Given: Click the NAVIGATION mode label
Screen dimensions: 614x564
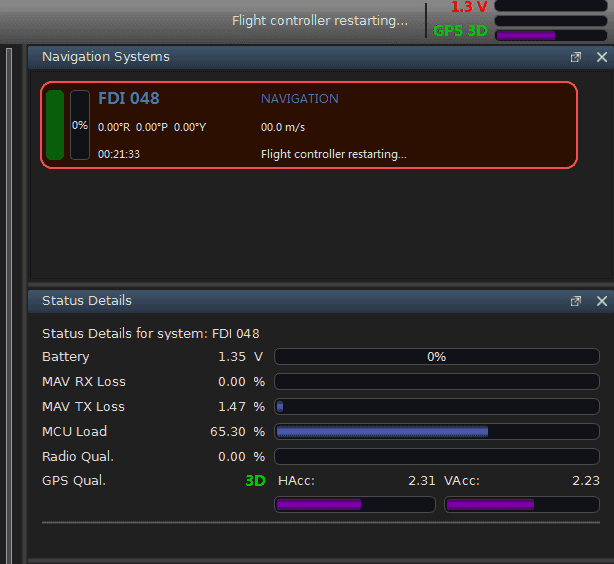Looking at the screenshot, I should (x=299, y=99).
